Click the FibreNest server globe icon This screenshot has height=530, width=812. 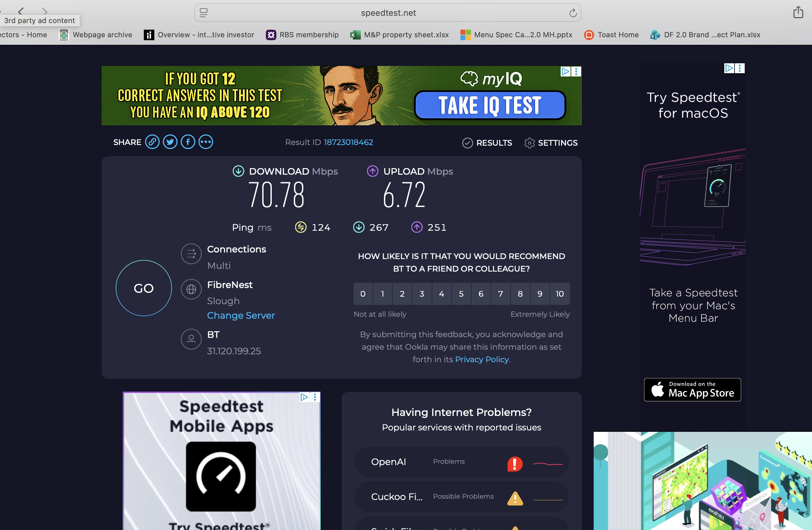[x=191, y=289]
